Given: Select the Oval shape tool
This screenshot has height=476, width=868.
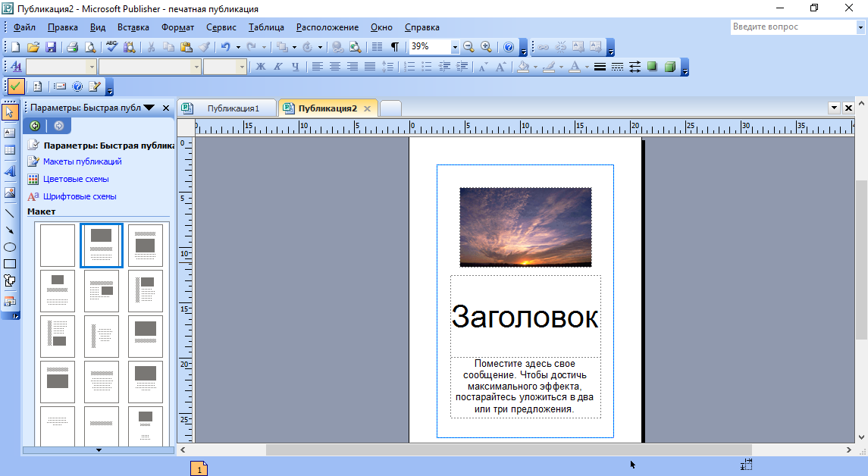Looking at the screenshot, I should point(10,247).
